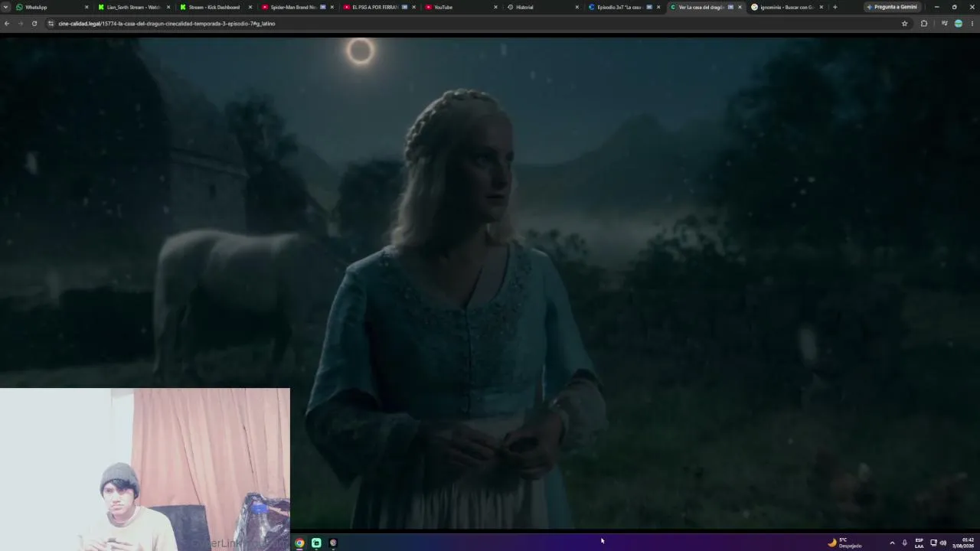980x551 pixels.
Task: Open the Chrome three-dot menu
Action: (972, 24)
